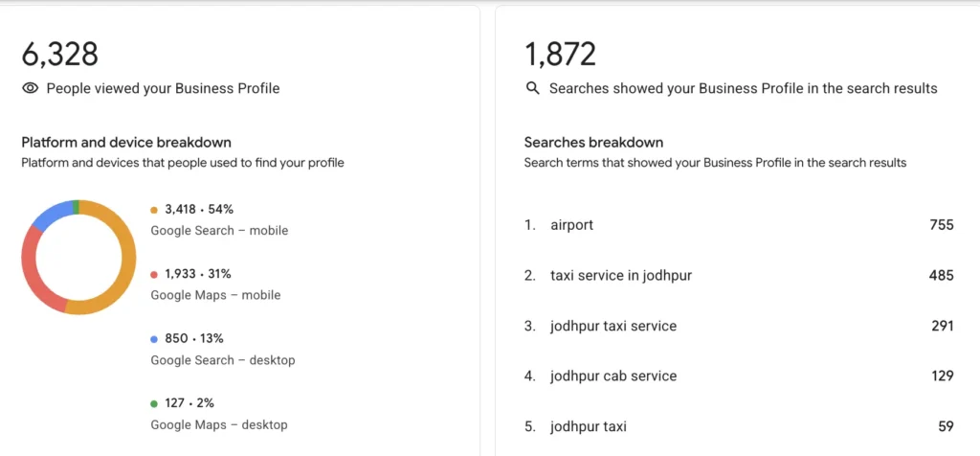Screen dimensions: 980x456
Task: Click the magnifier icon beside searches text
Action: 532,88
